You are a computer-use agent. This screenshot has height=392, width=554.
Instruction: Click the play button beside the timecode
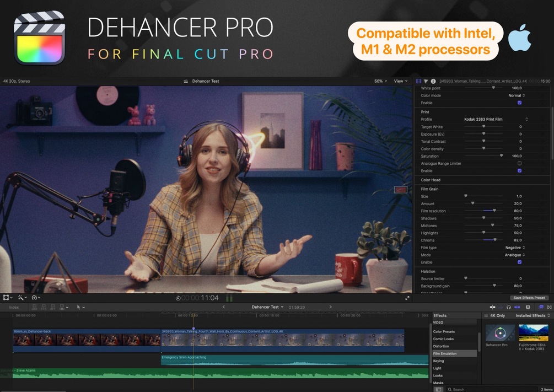[178, 298]
